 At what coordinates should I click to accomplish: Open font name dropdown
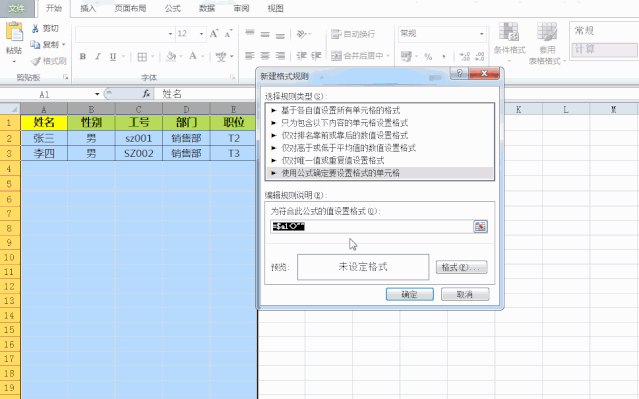170,34
